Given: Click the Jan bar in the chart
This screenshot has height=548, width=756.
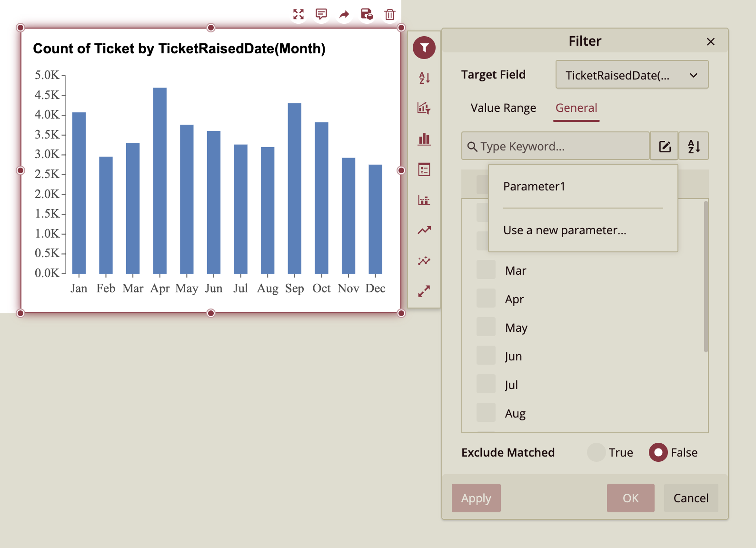Looking at the screenshot, I should [79, 193].
